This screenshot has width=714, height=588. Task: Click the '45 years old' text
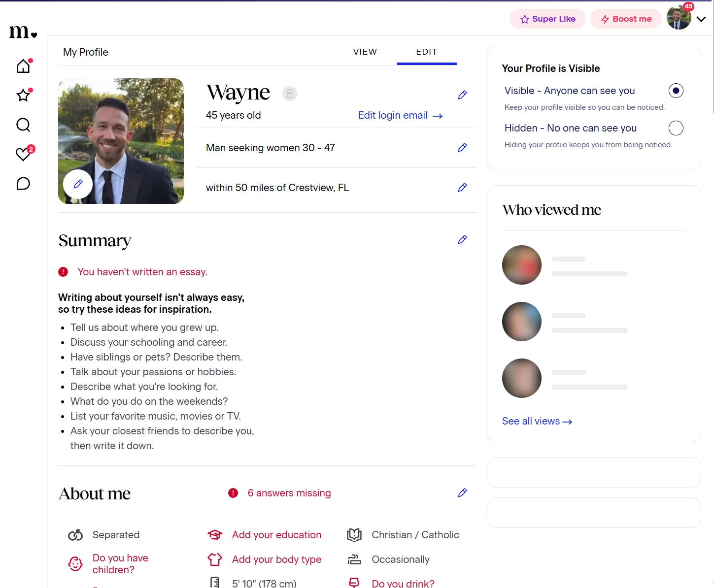tap(234, 115)
